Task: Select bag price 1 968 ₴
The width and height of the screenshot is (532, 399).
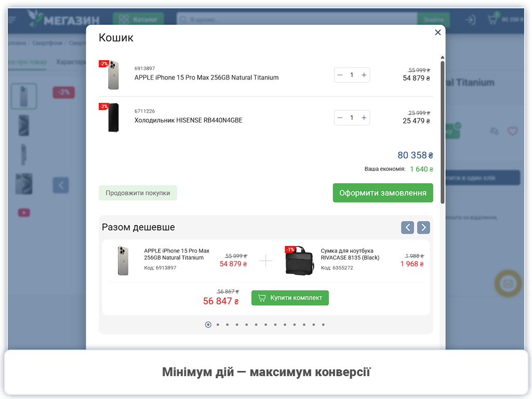Action: 412,264
